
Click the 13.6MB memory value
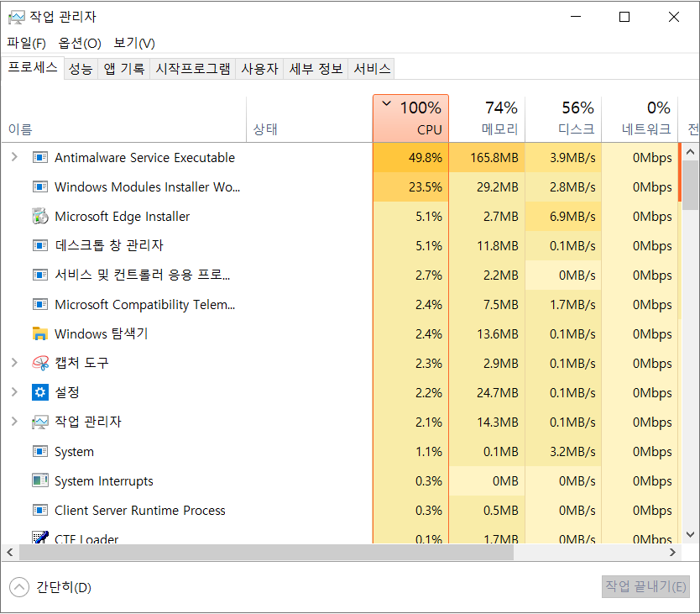[x=498, y=334]
